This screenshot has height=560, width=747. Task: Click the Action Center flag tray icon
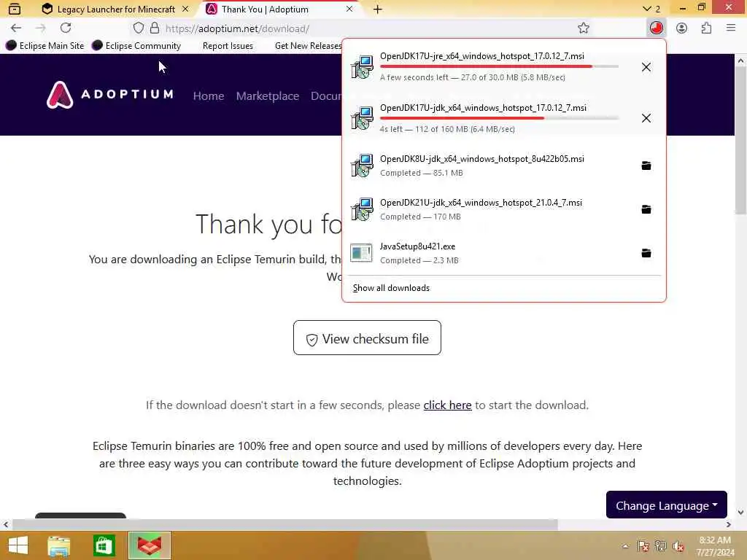click(x=643, y=546)
